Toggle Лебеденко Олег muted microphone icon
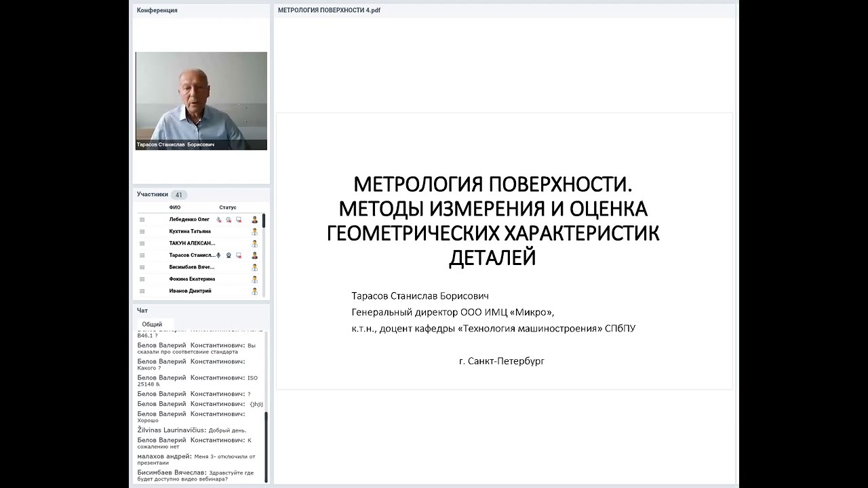This screenshot has height=488, width=868. [x=218, y=220]
